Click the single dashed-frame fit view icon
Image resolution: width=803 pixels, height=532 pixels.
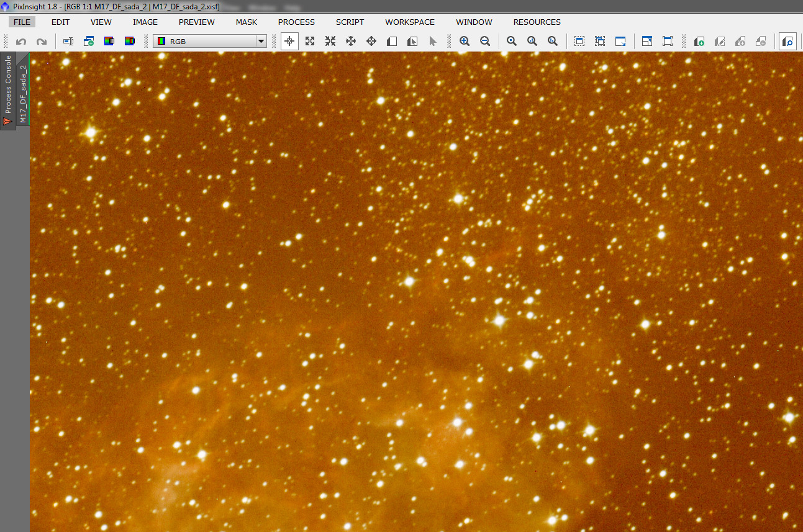579,42
